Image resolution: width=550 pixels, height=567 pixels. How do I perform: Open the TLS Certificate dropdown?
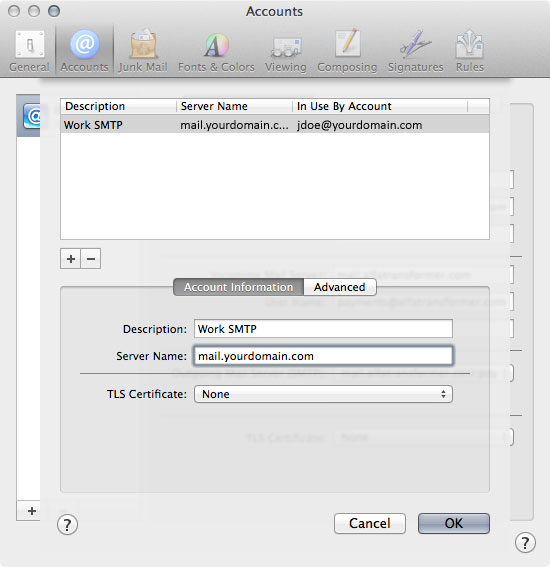tap(323, 394)
